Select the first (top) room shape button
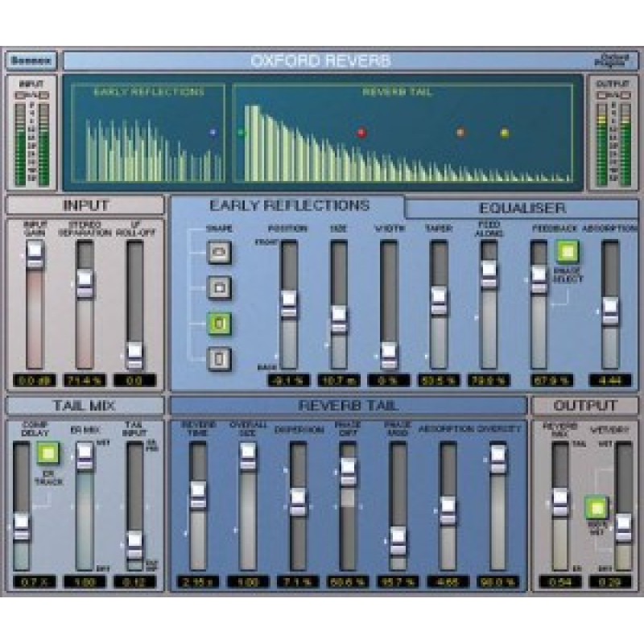Viewport: 644px width, 644px height. 218,254
